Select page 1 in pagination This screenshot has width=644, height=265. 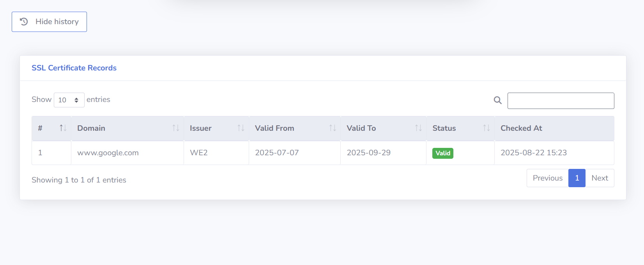577,178
